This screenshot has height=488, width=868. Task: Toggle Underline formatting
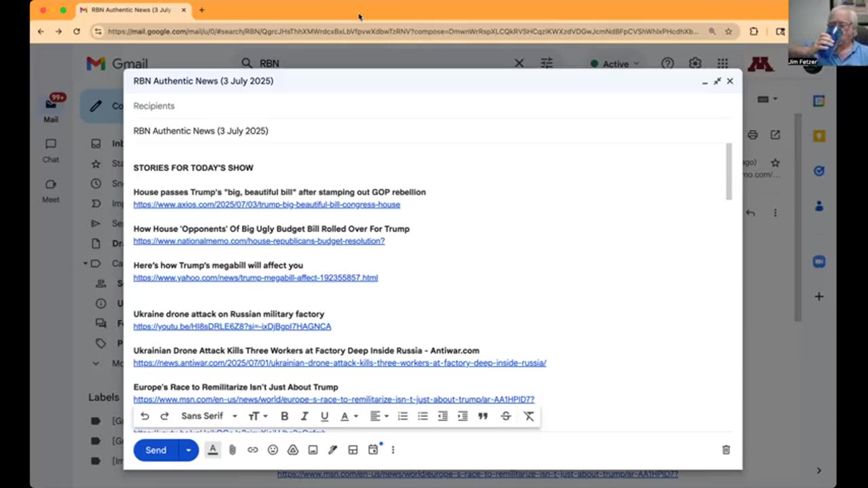324,416
